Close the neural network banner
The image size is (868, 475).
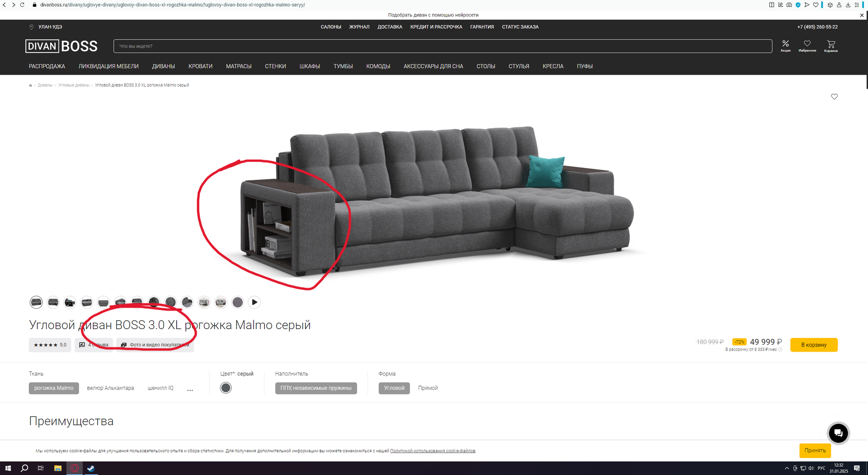(x=862, y=15)
